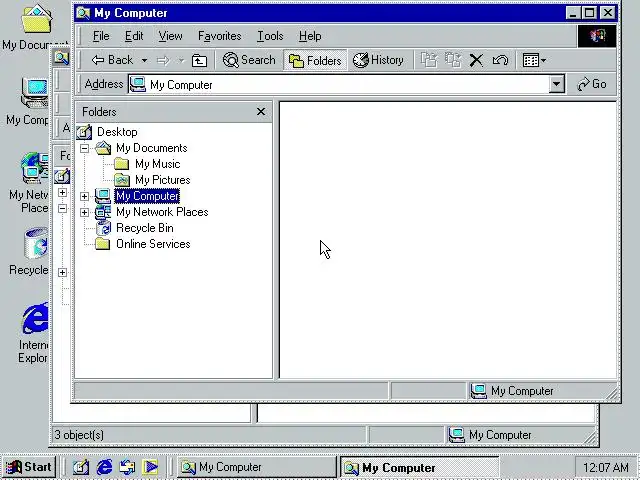Click the title bar My Computer icon
This screenshot has width=640, height=480.
[83, 13]
